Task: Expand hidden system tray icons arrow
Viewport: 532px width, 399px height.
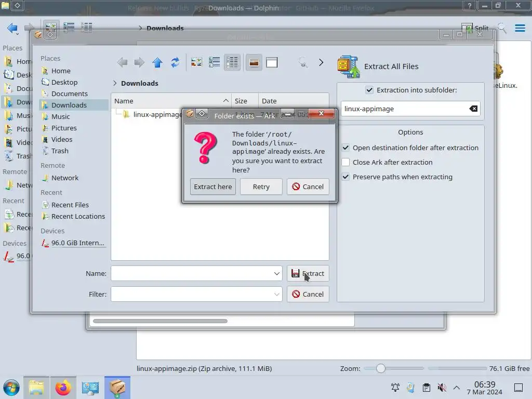Action: click(x=457, y=388)
